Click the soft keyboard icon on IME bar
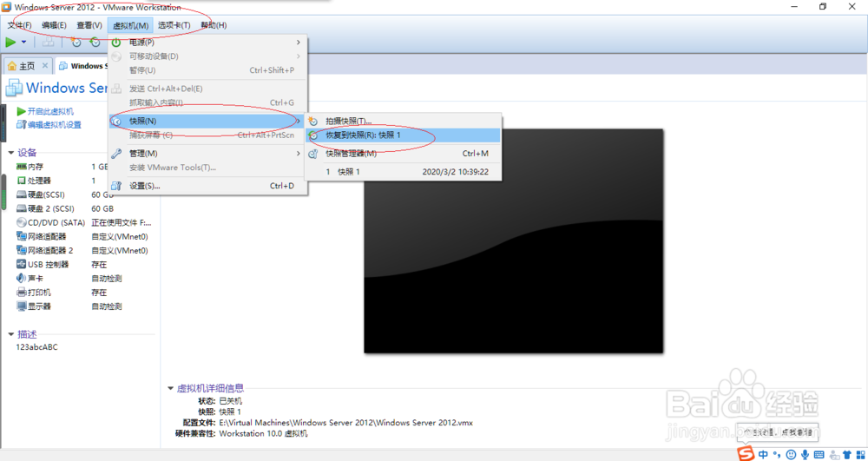The image size is (868, 461). 819,454
